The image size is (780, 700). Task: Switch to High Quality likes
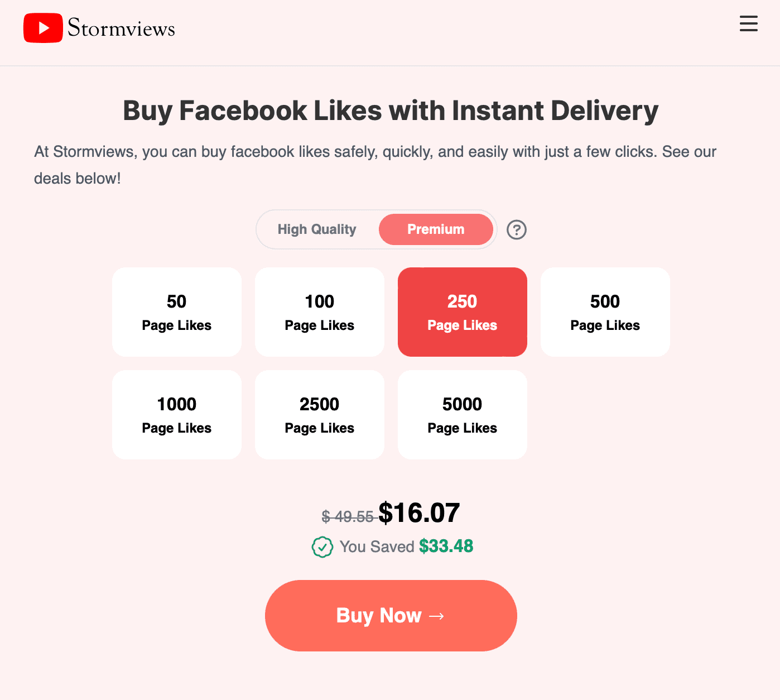tap(317, 229)
